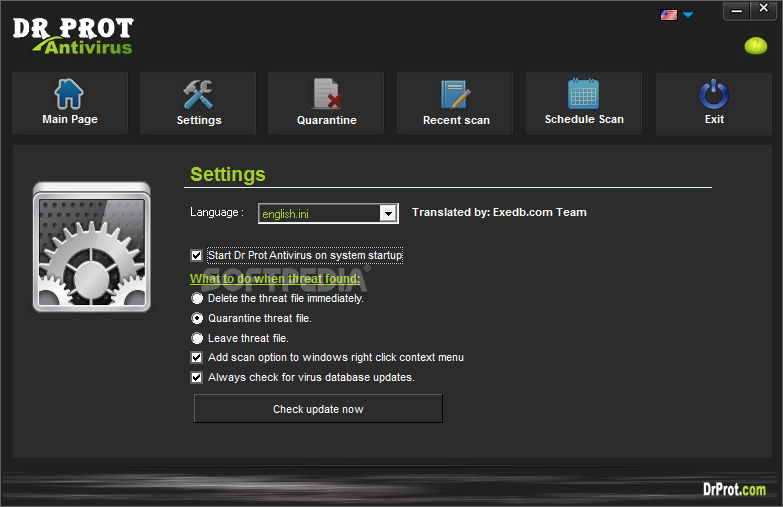Minimize the Dr Prot window
Image resolution: width=783 pixels, height=507 pixels.
(x=737, y=10)
